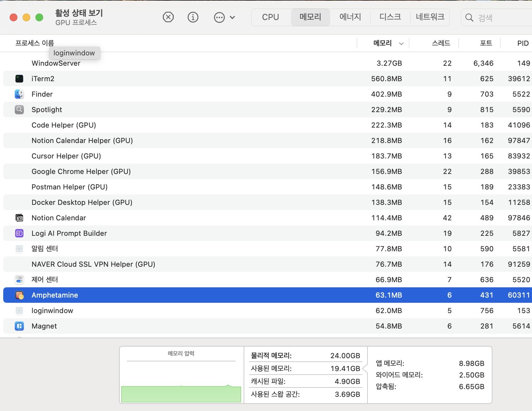This screenshot has height=411, width=532.
Task: Click the stop process (X) toolbar icon
Action: click(168, 17)
